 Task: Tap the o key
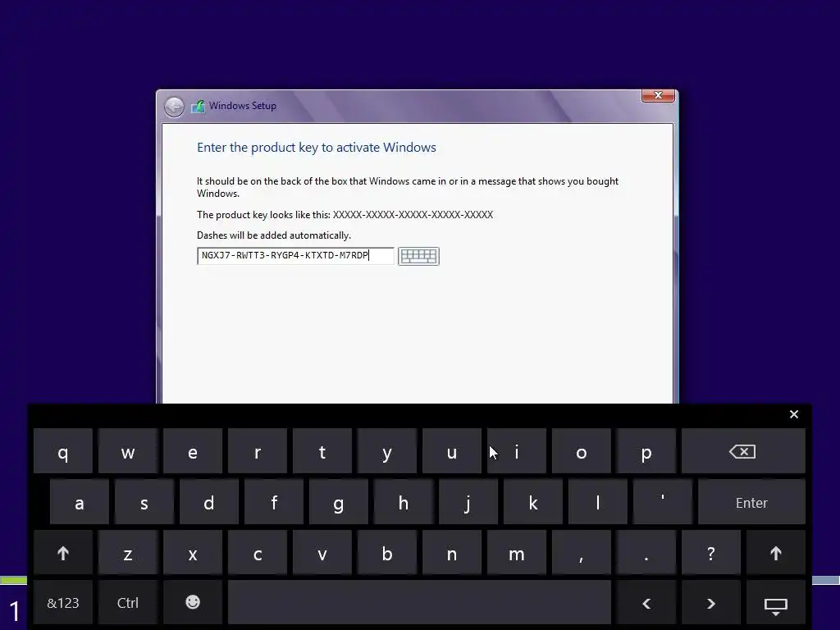582,451
